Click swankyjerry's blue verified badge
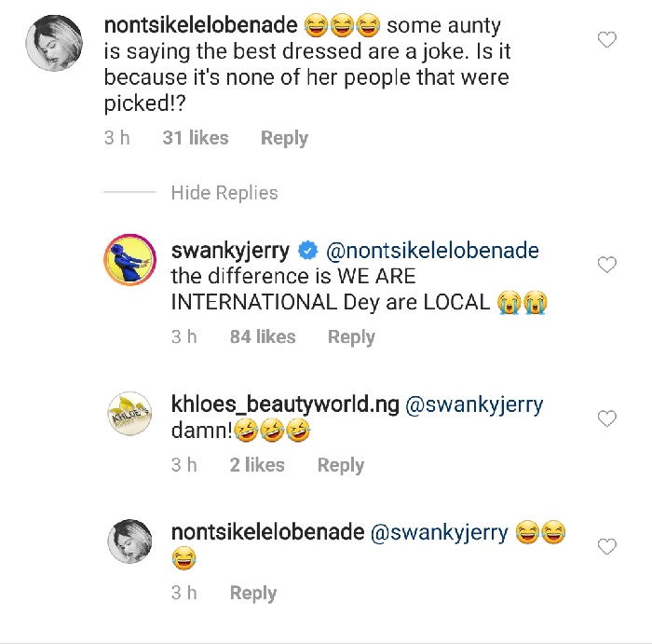 point(306,252)
